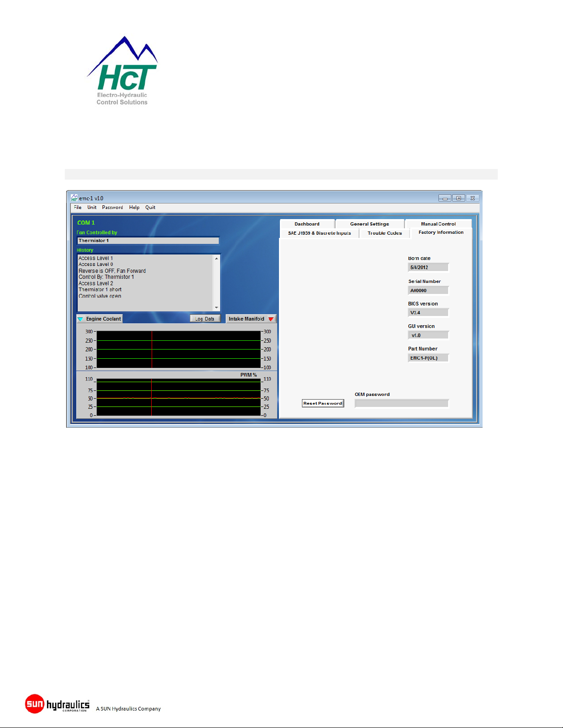Viewport: 563px width, 728px height.
Task: Click the red PWM line at 50
Action: [x=179, y=398]
